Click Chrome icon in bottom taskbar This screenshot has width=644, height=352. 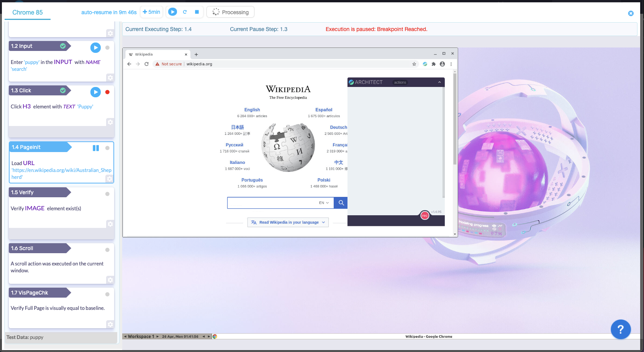(x=215, y=336)
